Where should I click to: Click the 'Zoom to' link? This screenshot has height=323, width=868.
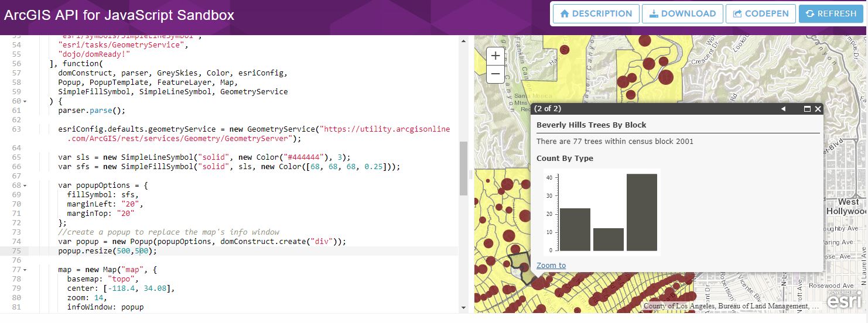tap(551, 265)
